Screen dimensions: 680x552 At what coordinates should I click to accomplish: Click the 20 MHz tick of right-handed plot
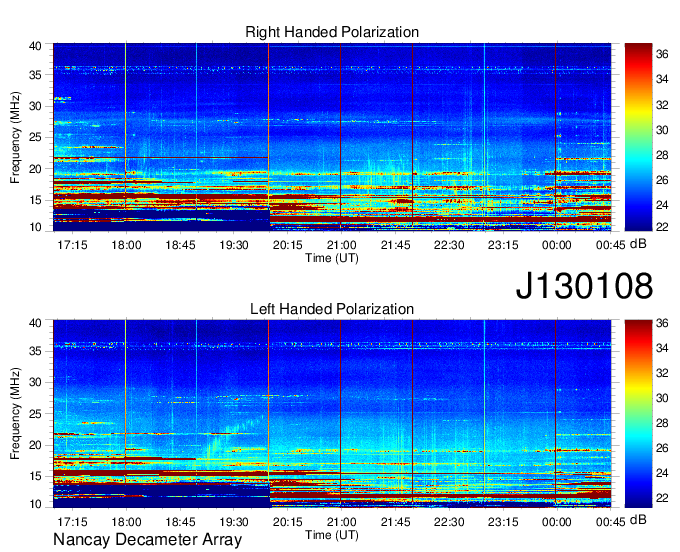point(35,169)
